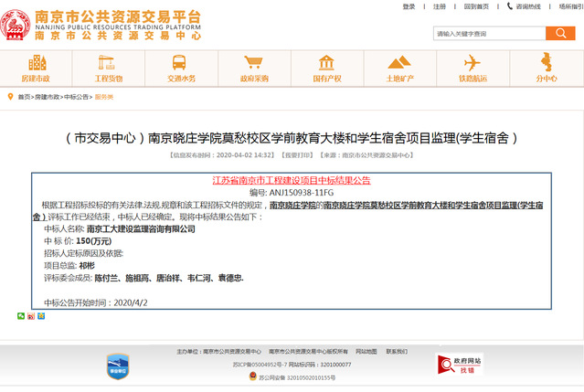Click the 登录 login link

pyautogui.click(x=409, y=6)
